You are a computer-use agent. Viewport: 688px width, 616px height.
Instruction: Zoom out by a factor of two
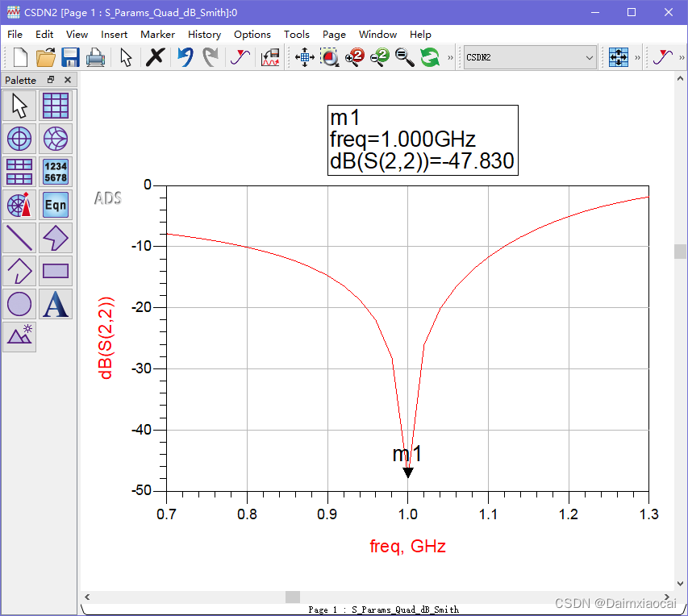380,57
